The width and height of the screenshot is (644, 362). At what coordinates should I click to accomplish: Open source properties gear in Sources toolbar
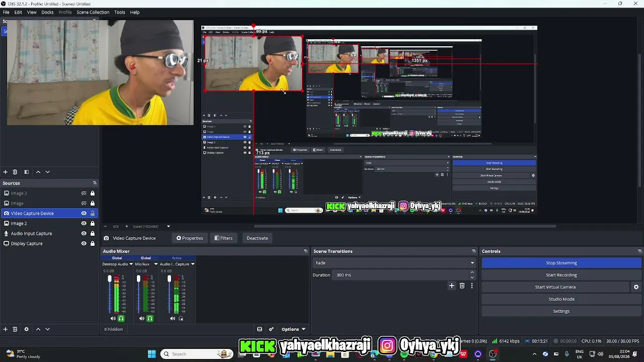tap(26, 329)
